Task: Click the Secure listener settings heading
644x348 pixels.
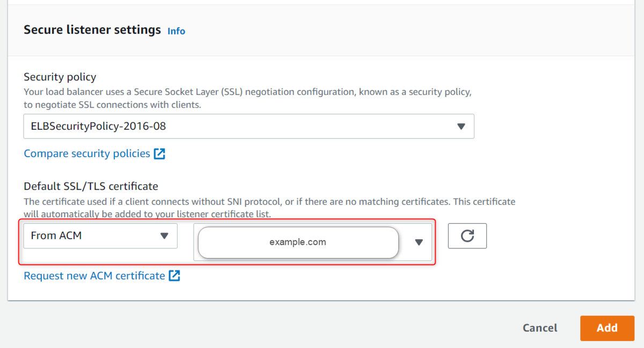Action: click(92, 30)
